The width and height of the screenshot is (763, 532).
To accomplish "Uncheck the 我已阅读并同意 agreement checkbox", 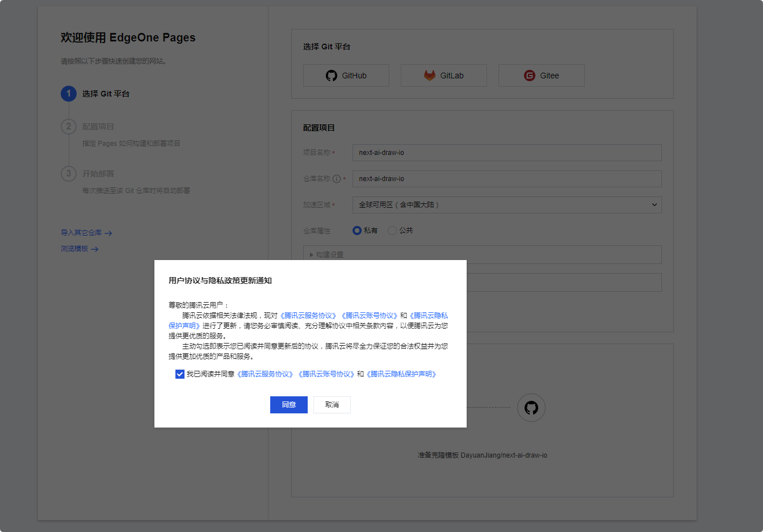I will [180, 374].
